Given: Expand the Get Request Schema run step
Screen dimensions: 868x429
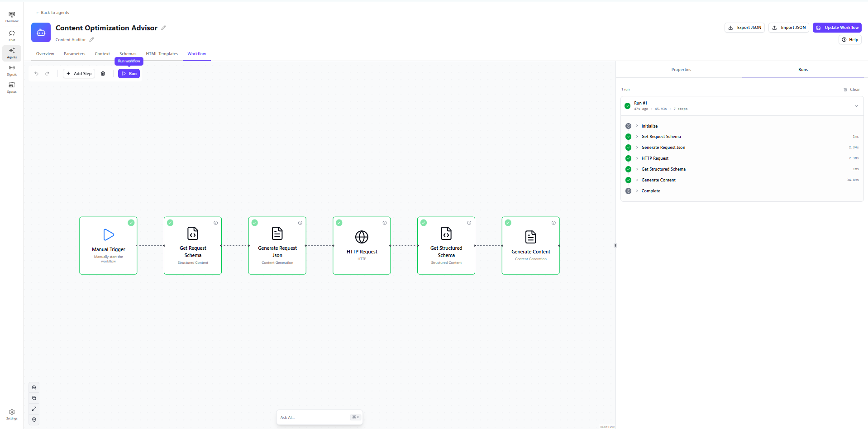Looking at the screenshot, I should pyautogui.click(x=637, y=137).
